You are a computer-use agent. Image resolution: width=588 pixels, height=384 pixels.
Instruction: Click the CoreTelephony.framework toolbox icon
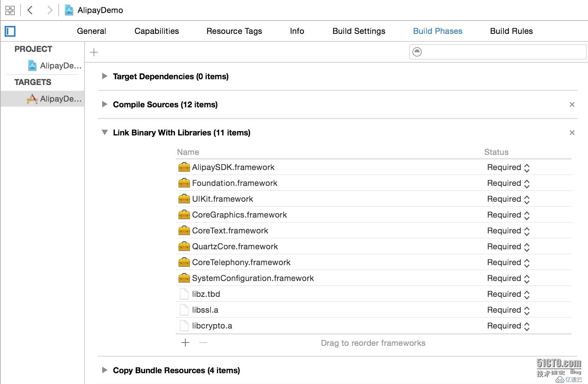point(184,262)
